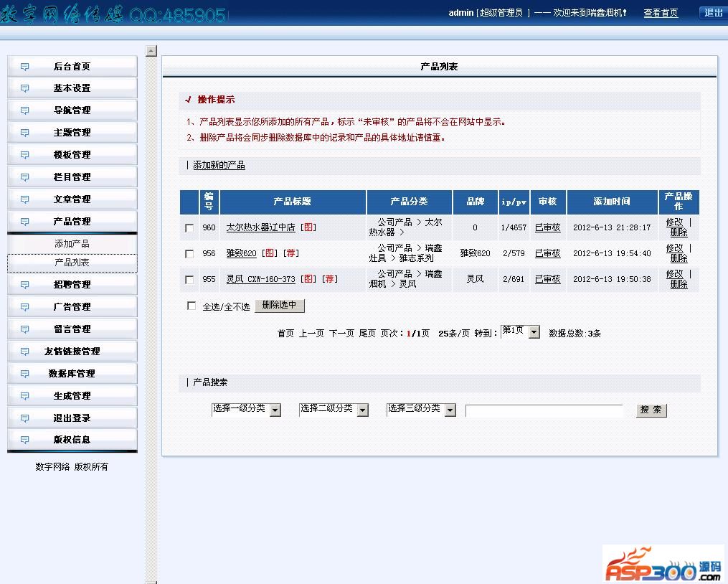This screenshot has width=728, height=584.
Task: Toggle 已审核 status for product 960
Action: (548, 227)
